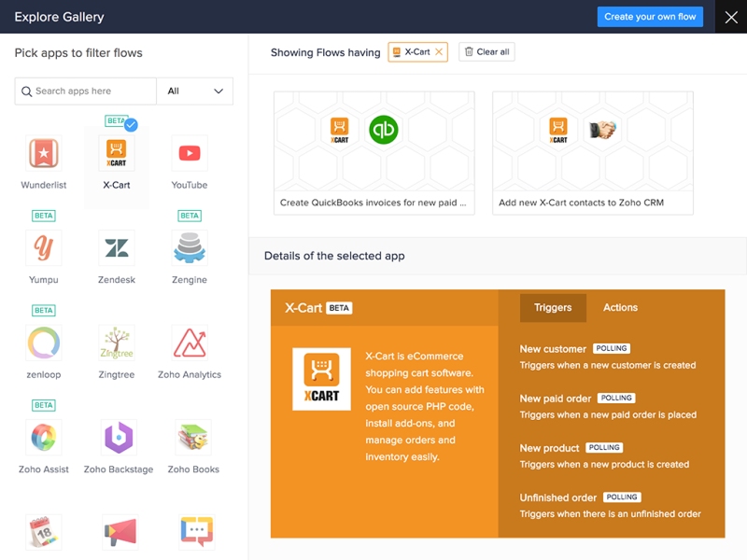Screen dimensions: 747x560
Task: Switch to the Actions tab
Action: (x=620, y=308)
